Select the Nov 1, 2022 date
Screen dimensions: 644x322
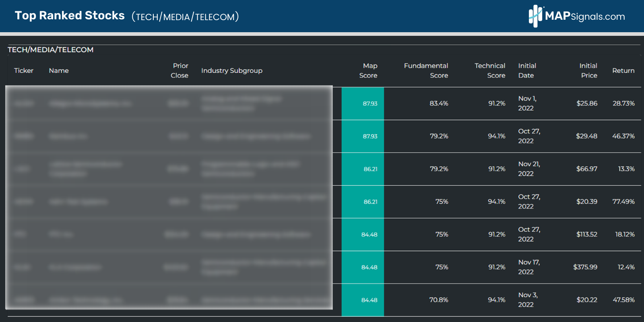pyautogui.click(x=527, y=103)
